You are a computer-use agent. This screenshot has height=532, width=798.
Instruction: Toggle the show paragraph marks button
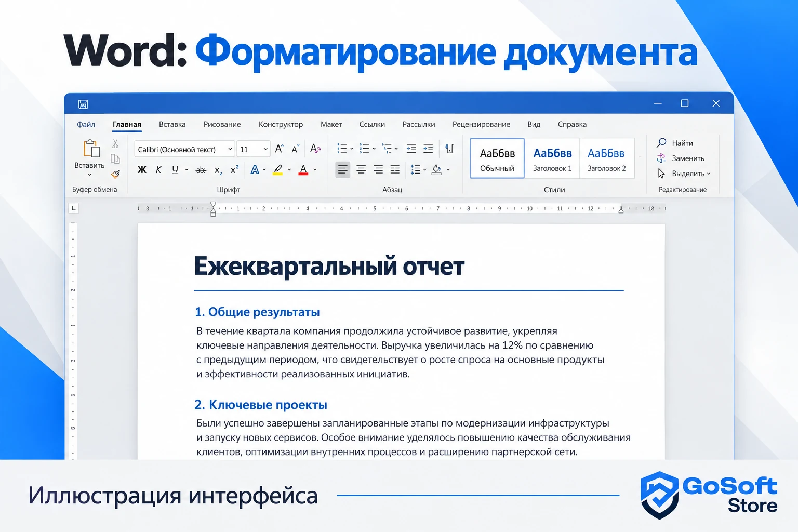pos(450,149)
